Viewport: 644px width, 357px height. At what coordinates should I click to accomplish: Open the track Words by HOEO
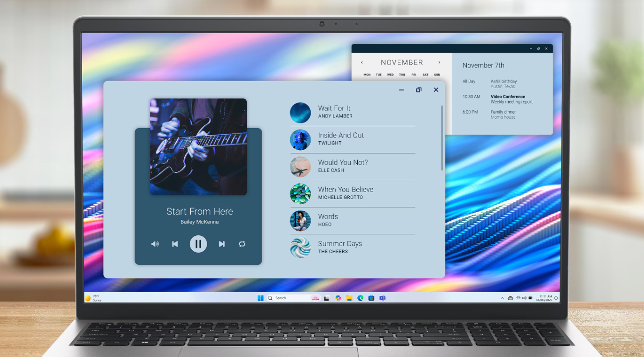click(x=328, y=220)
